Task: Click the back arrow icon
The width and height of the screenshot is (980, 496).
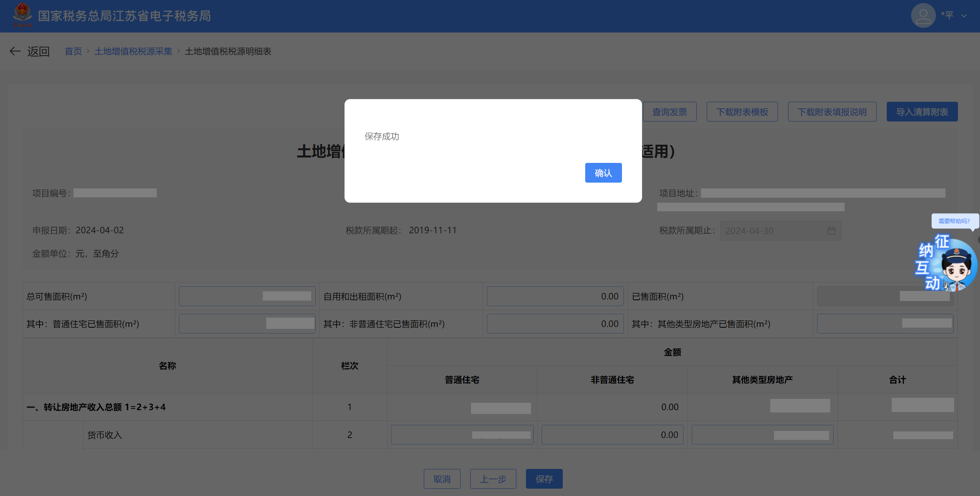Action: coord(15,51)
